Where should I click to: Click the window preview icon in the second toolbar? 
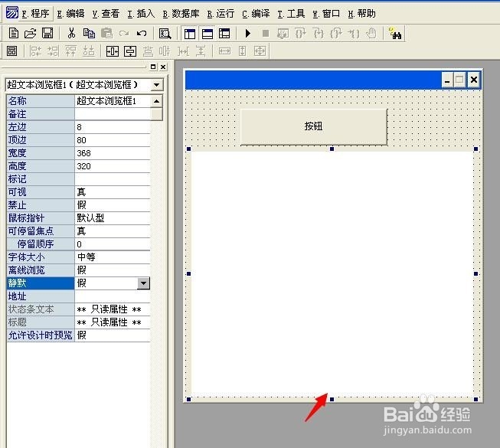tap(11, 51)
